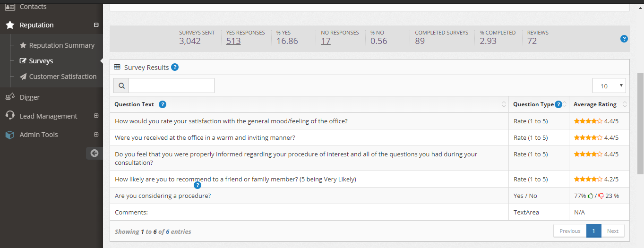Open the 513 Yes Responses link

233,41
